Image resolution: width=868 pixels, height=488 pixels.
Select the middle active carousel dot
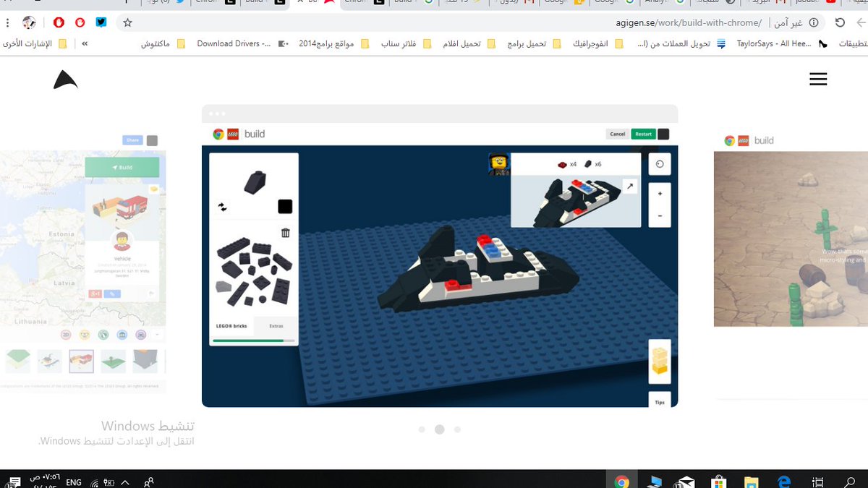tap(439, 429)
